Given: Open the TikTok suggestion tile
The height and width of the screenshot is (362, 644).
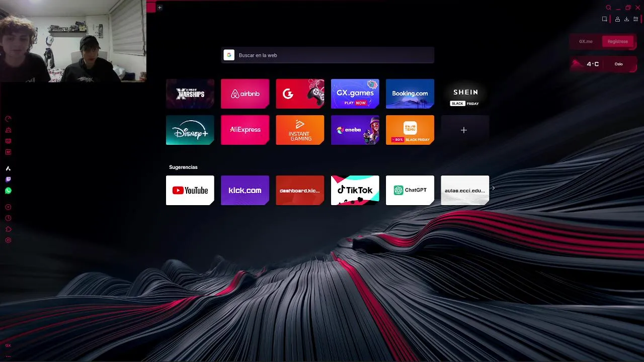Looking at the screenshot, I should coord(355,191).
